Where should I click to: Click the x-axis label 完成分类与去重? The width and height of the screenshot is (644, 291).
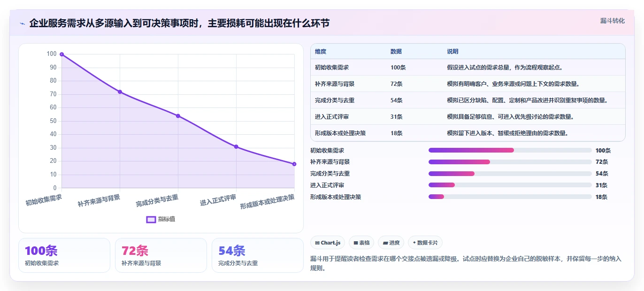[x=157, y=201]
